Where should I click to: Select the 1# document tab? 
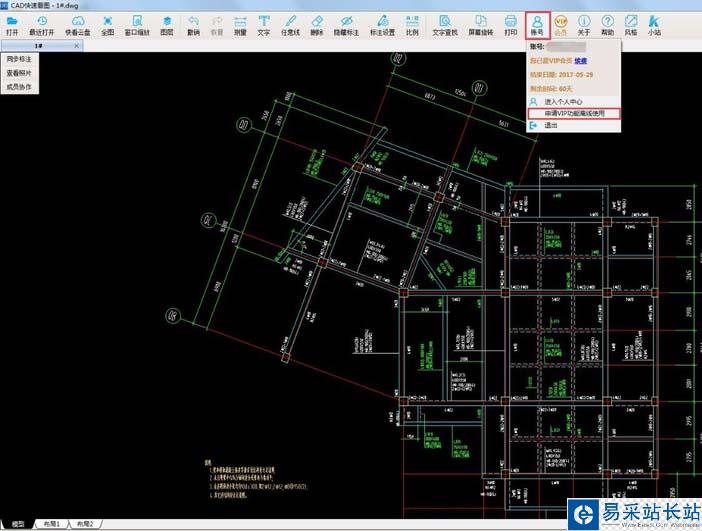coord(42,46)
